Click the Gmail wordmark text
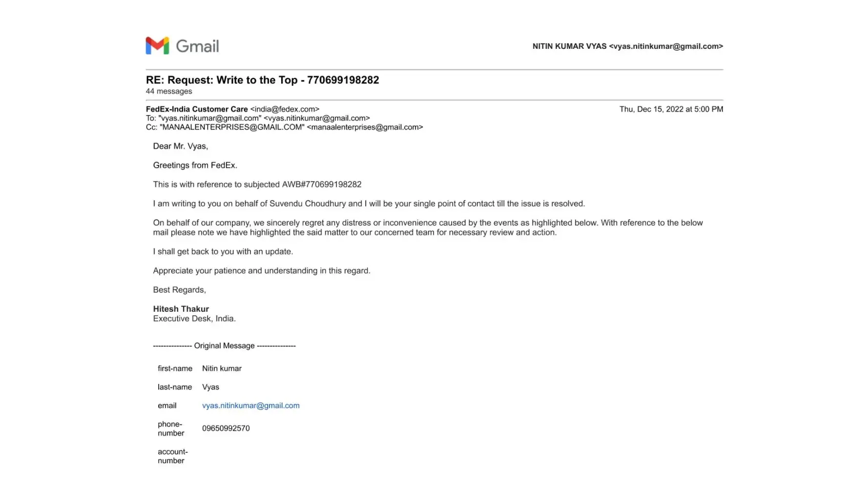The height and width of the screenshot is (488, 868). click(x=197, y=46)
